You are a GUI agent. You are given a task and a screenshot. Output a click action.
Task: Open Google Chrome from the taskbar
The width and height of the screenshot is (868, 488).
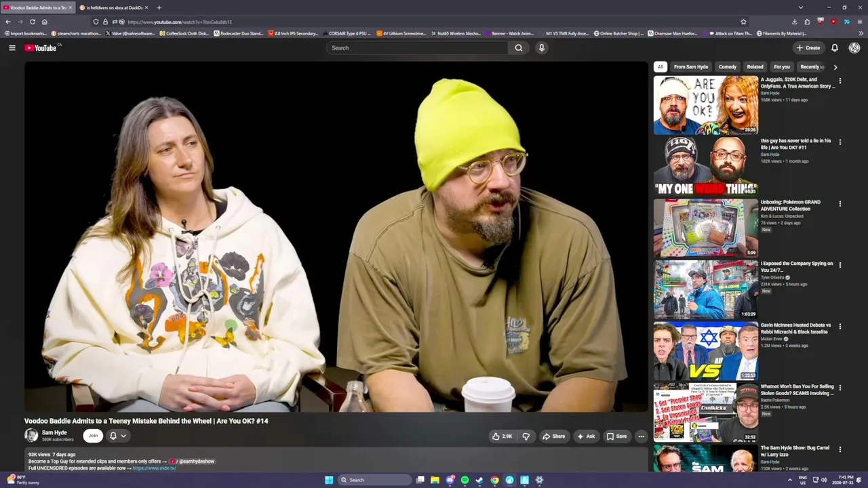point(494,480)
